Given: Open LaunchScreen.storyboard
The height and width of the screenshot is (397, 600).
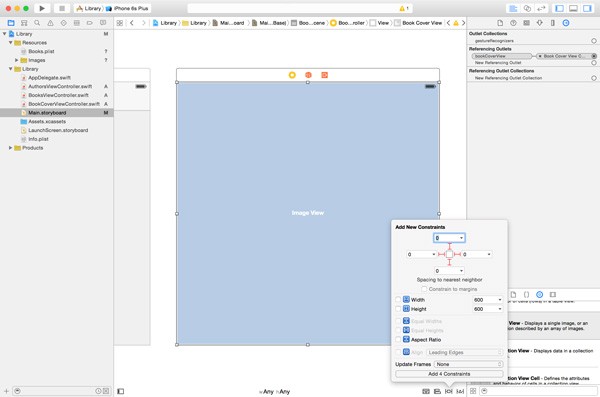Looking at the screenshot, I should [x=58, y=130].
